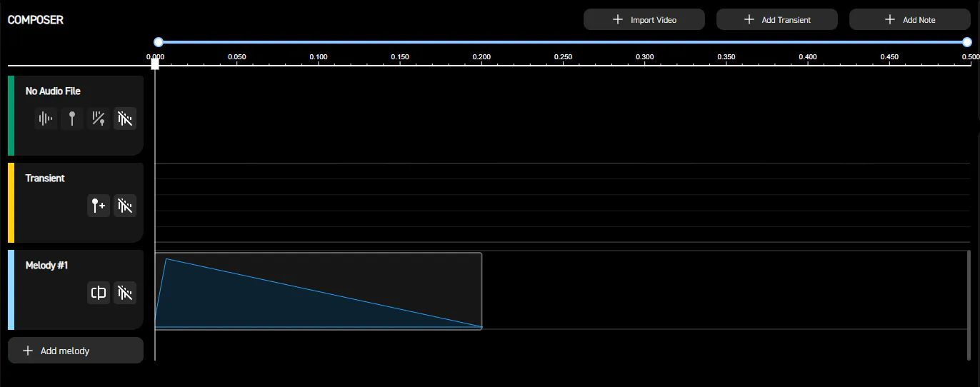
Task: Click the waveform icon in No Audio File track
Action: [46, 119]
